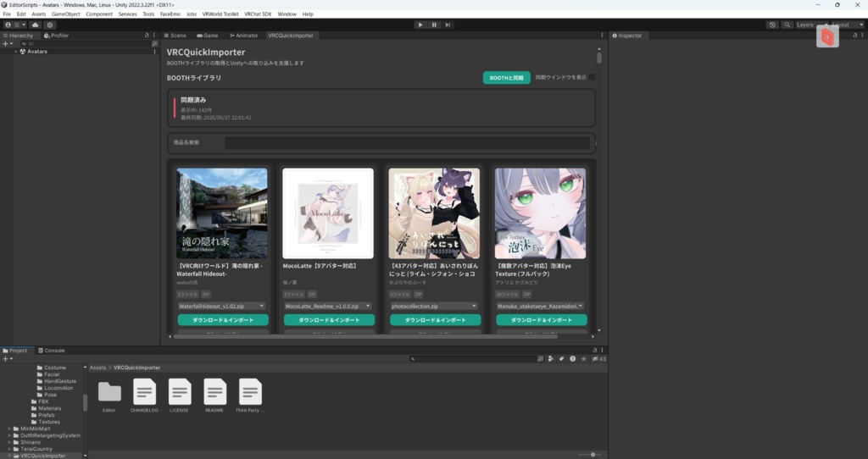The width and height of the screenshot is (868, 459).
Task: Click the BOOTHと同期 sync button
Action: coord(507,78)
